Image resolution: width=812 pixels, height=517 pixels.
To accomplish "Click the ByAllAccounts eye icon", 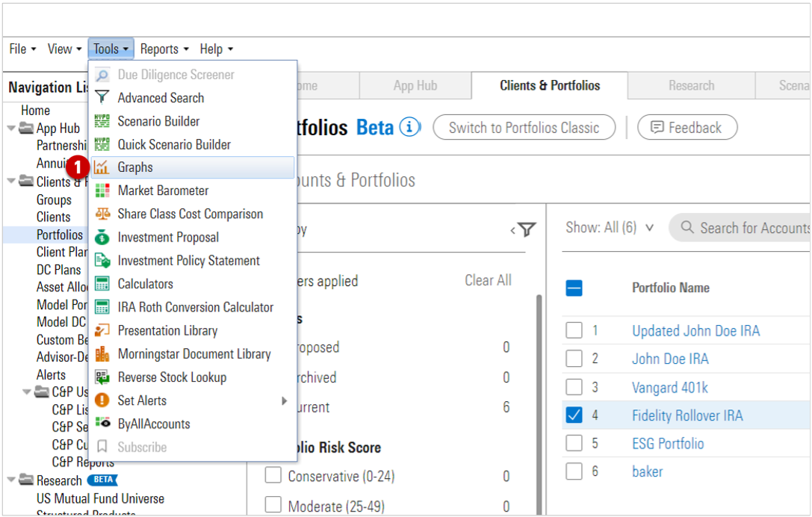I will (x=102, y=423).
